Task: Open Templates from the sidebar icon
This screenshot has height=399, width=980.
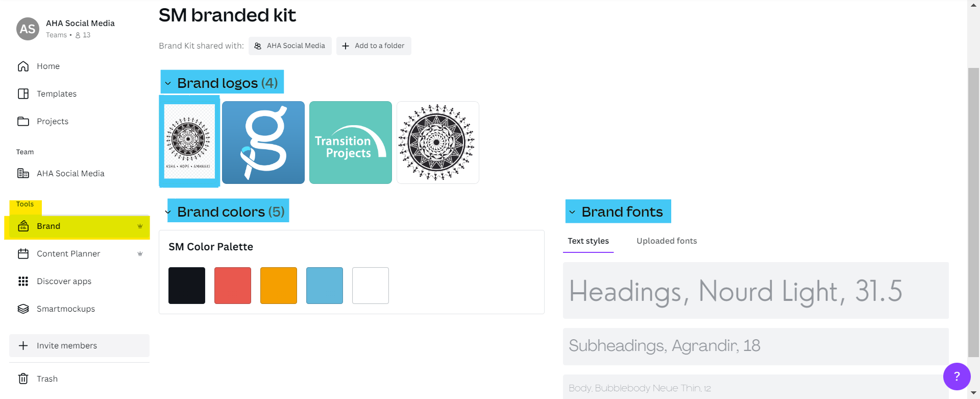Action: point(23,94)
